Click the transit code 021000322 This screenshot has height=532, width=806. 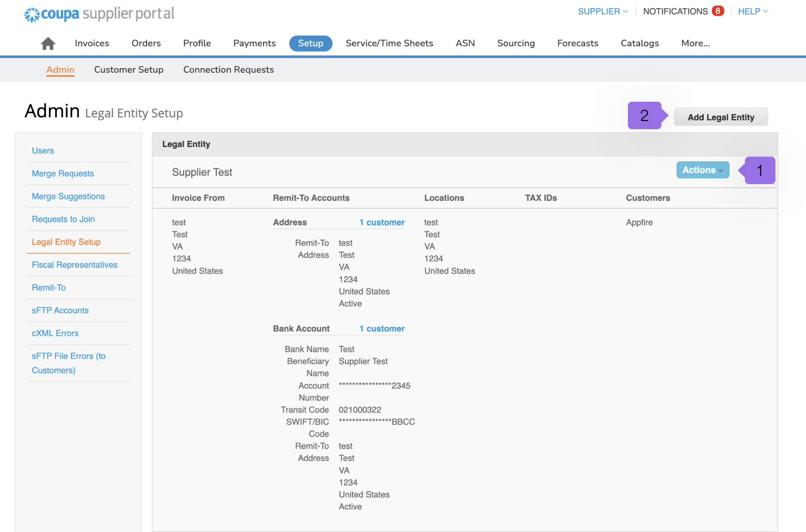point(360,410)
